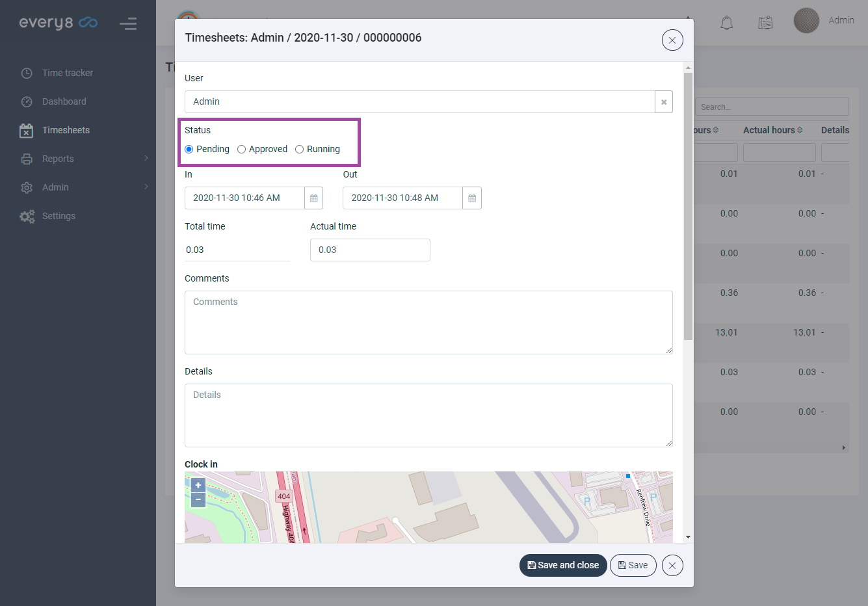Toggle the sidebar hamburger menu icon

click(x=128, y=24)
